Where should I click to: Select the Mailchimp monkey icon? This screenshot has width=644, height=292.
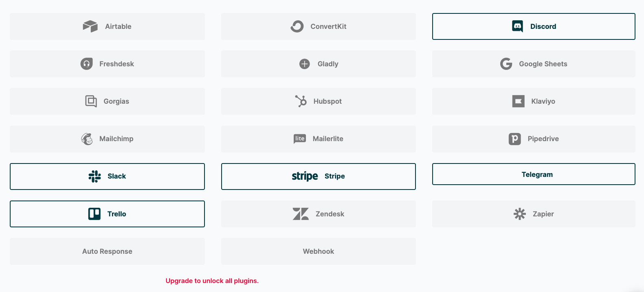click(x=87, y=139)
